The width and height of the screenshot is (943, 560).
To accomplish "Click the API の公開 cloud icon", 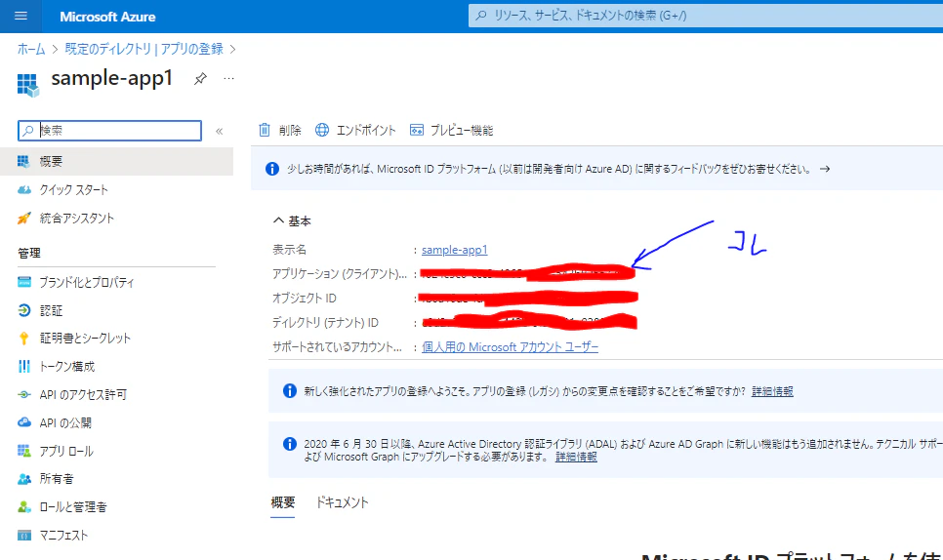I will 24,421.
